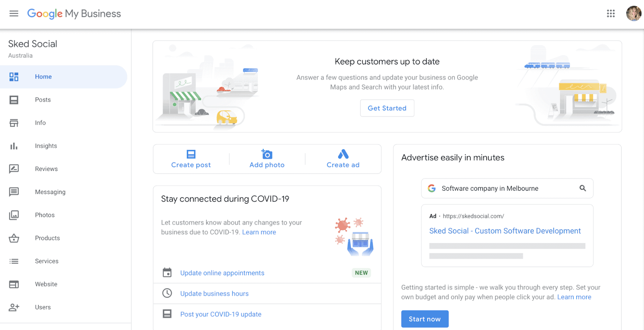Click Create ad button
The width and height of the screenshot is (644, 330).
343,159
